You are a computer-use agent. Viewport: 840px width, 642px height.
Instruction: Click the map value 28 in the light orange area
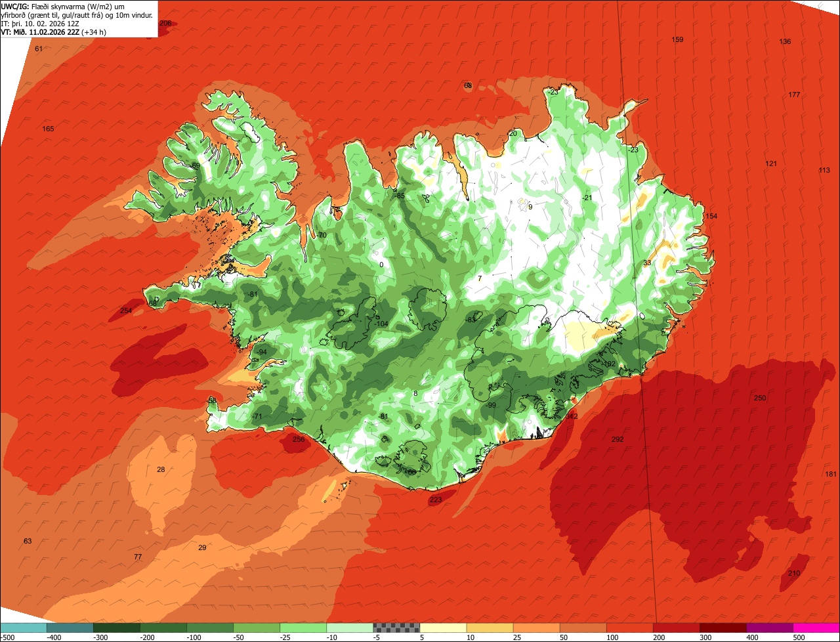[x=161, y=469]
